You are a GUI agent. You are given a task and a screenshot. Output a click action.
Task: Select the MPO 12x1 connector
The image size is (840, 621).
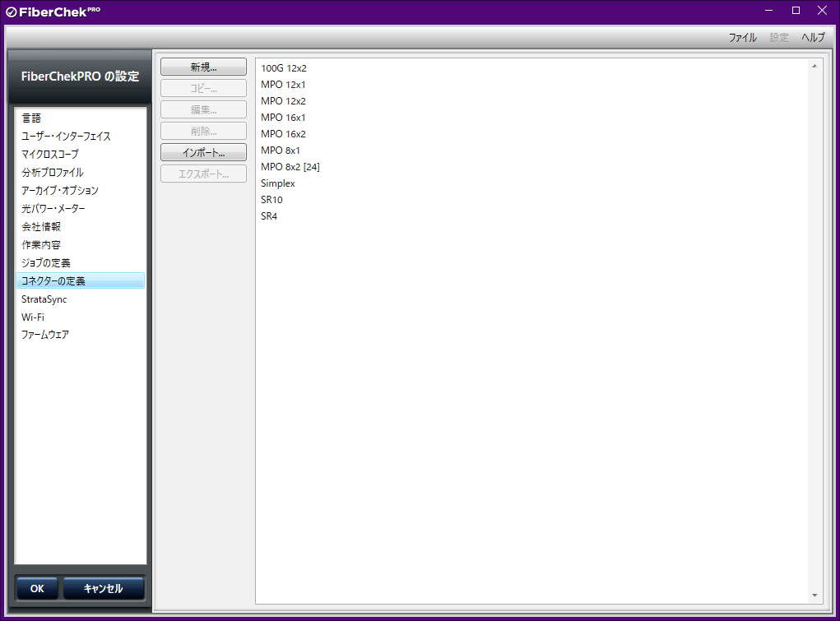(283, 85)
